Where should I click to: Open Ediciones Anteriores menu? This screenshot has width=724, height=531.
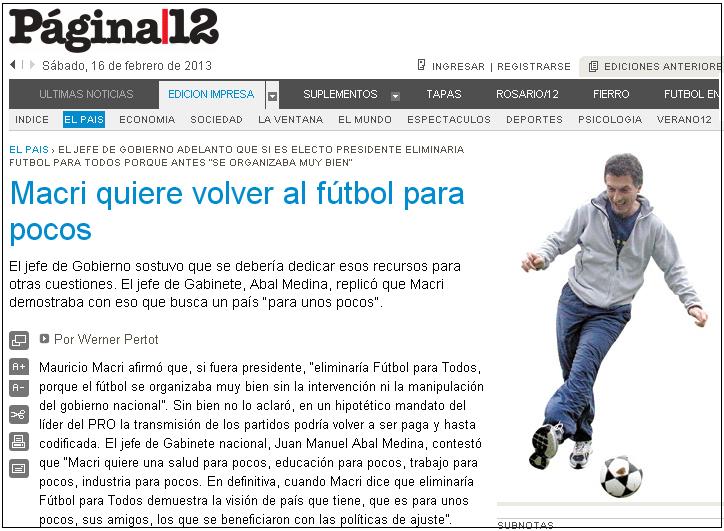(654, 66)
